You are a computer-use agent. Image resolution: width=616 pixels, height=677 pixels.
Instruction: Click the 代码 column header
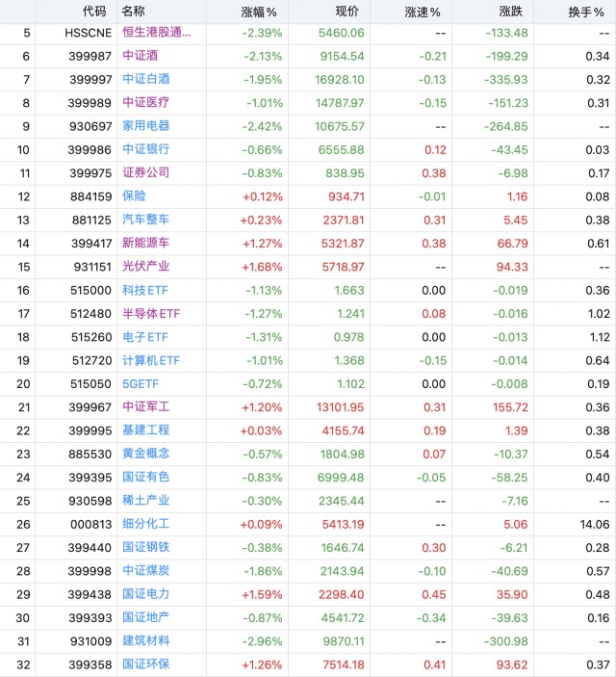click(x=94, y=12)
